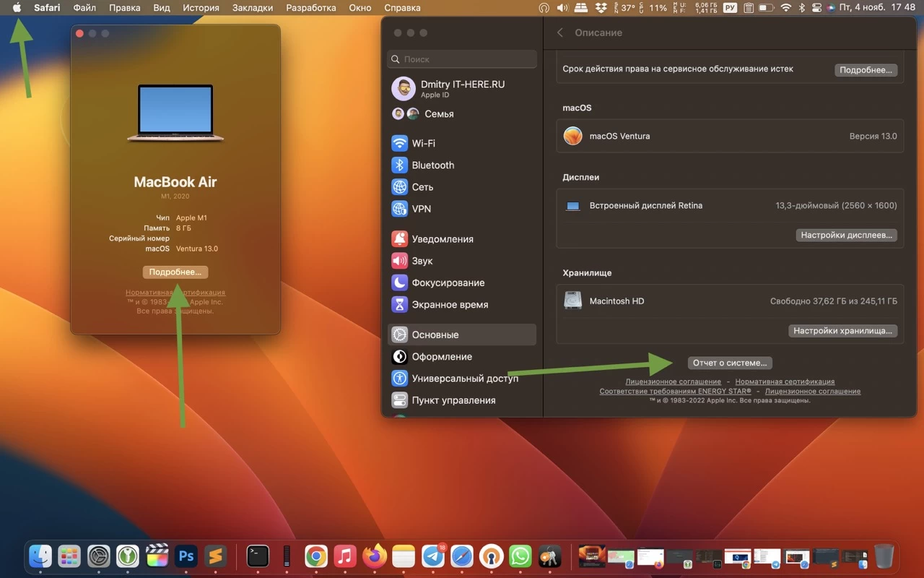
Task: Open Звук settings
Action: click(422, 261)
